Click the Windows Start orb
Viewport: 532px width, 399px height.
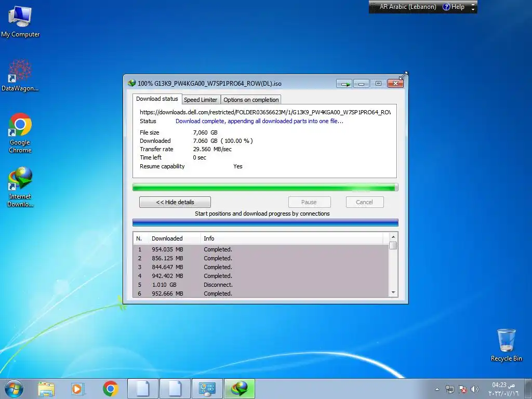coord(14,389)
